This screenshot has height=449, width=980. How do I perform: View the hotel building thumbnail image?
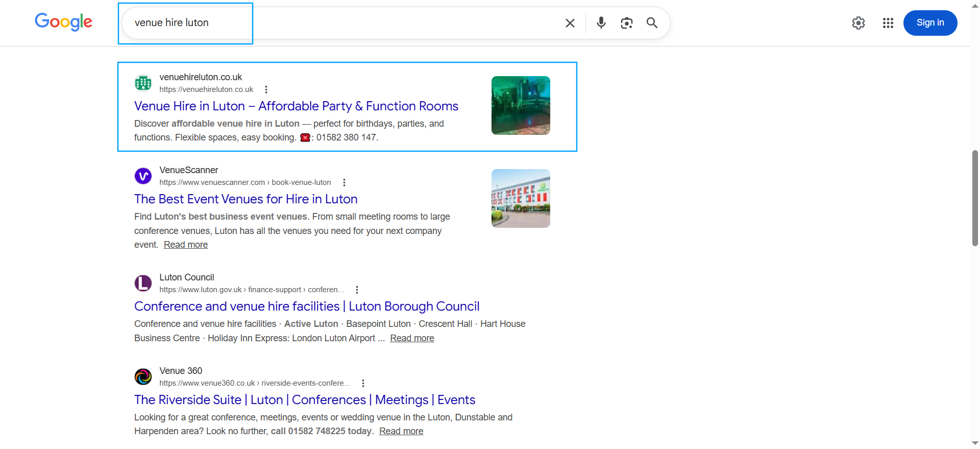coord(521,198)
